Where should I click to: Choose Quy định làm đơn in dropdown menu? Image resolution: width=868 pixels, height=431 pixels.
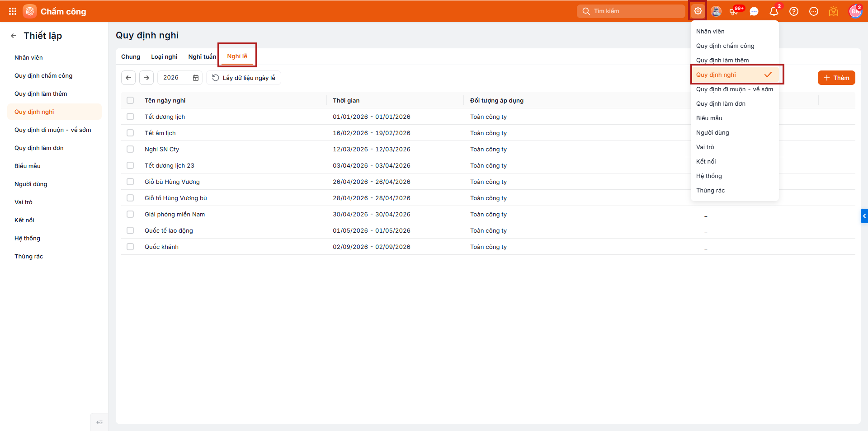pos(735,103)
